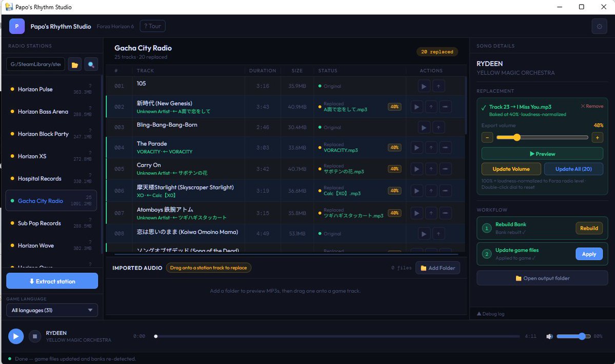Click up-arrow icon on Koiwa Omoino Mama row

439,234
